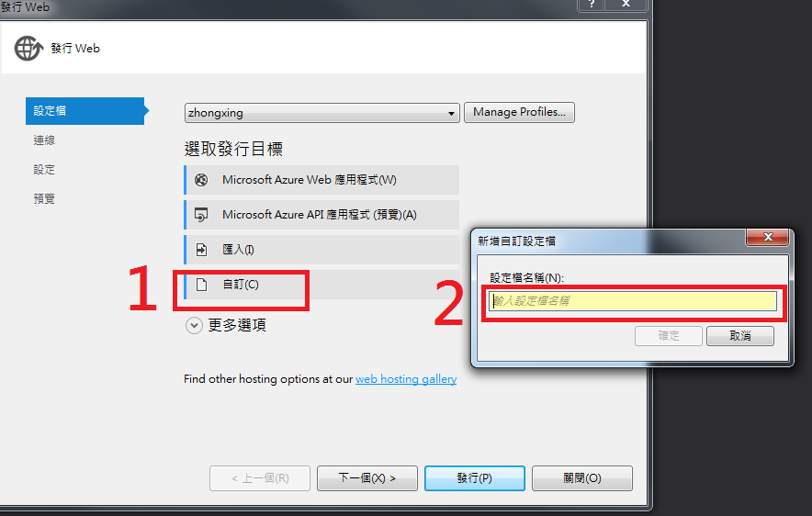Go to the 預覽 step
The width and height of the screenshot is (812, 516).
coord(44,198)
